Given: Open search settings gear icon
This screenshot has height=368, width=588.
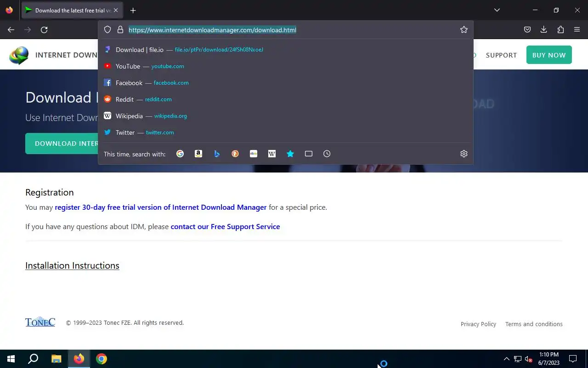Looking at the screenshot, I should point(464,154).
